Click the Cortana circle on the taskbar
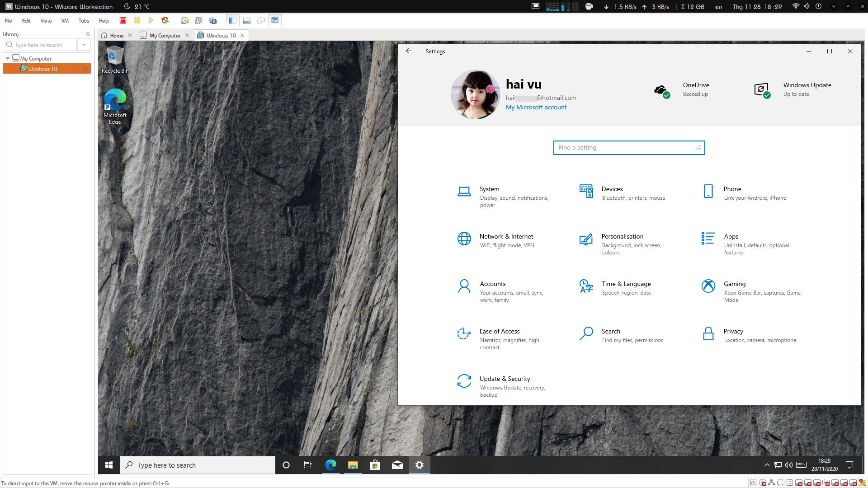 click(286, 465)
